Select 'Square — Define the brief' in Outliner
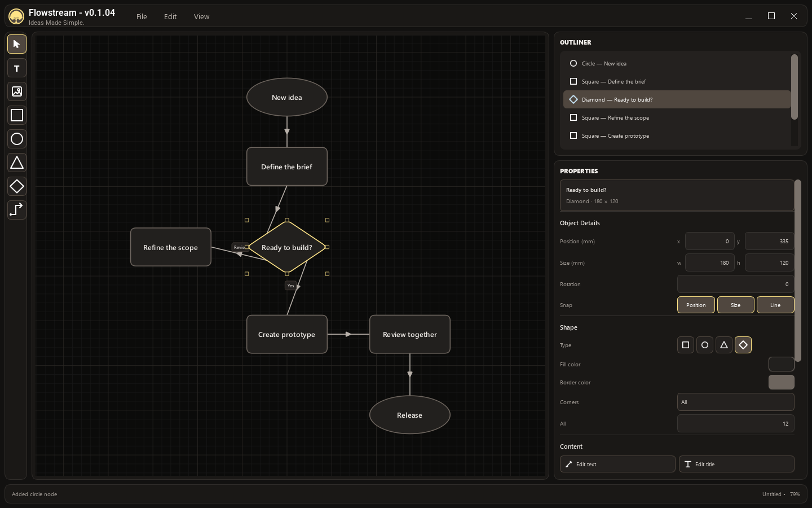 point(677,81)
